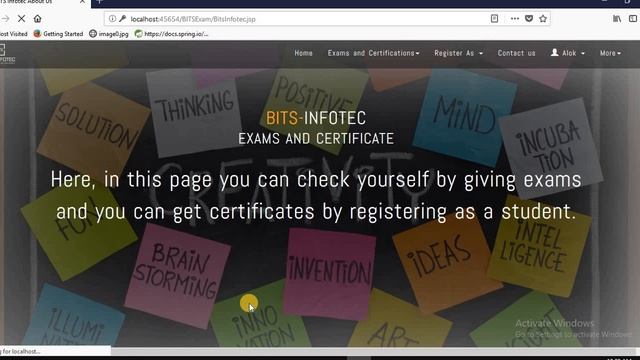The image size is (640, 360).
Task: Open site information icon in address bar
Action: 112,19
